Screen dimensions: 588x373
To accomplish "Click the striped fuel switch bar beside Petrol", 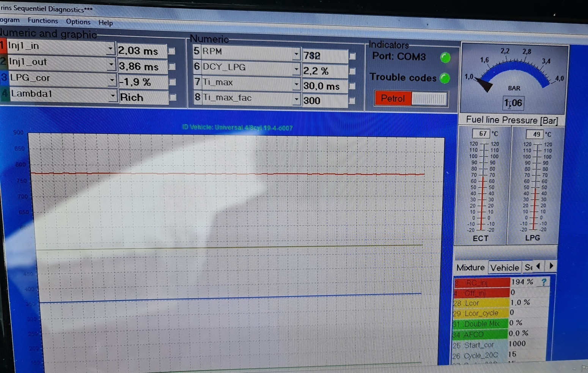I will [x=429, y=99].
